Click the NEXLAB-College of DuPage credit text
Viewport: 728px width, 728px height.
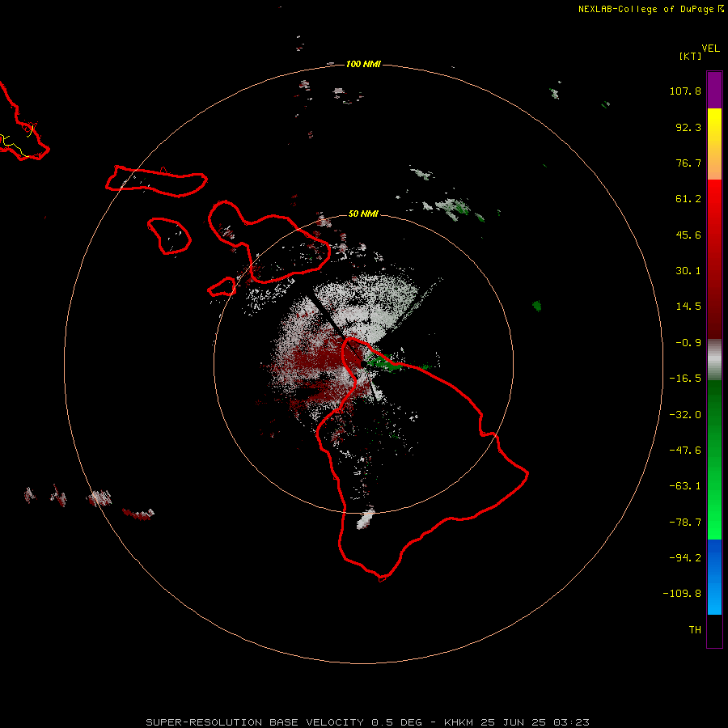[x=645, y=9]
